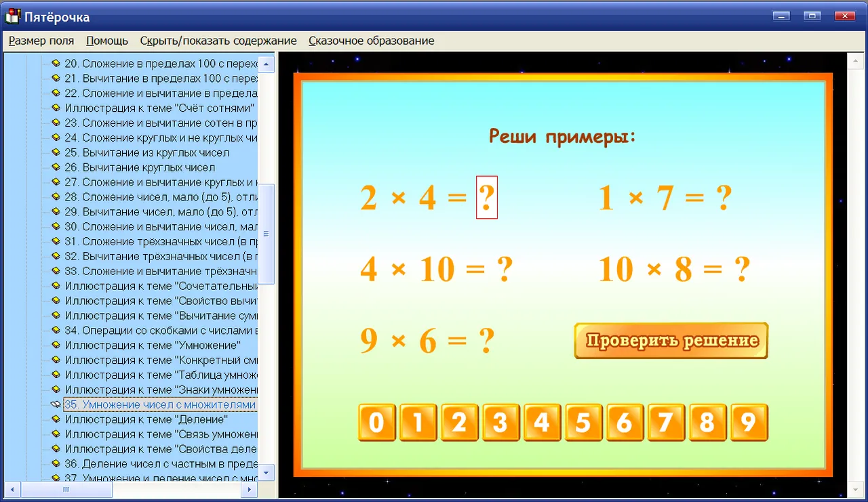Image resolution: width=868 pixels, height=502 pixels.
Task: Open Иллюстрация к теме "Конкретный см"
Action: pos(161,360)
